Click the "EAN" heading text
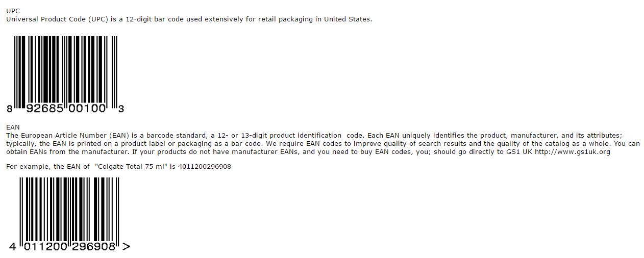This screenshot has height=258, width=644. [13, 127]
